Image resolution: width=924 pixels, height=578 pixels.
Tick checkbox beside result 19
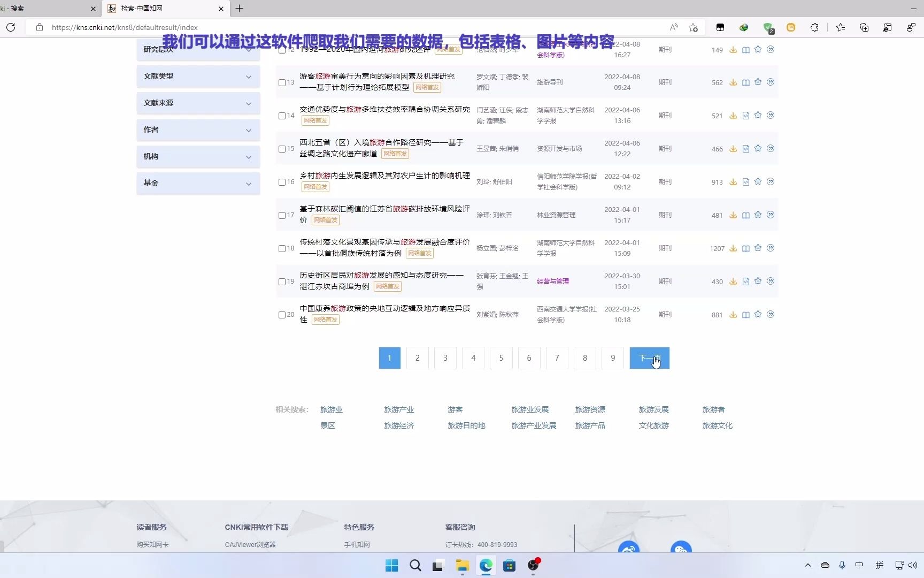pyautogui.click(x=282, y=282)
